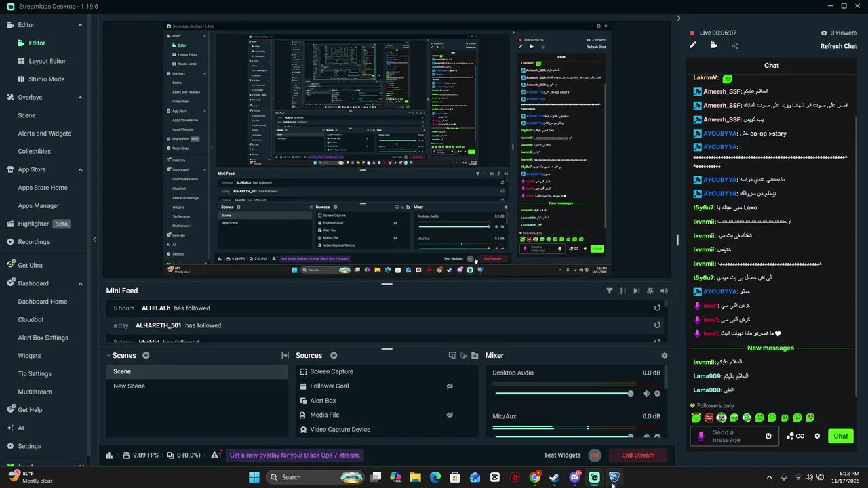The width and height of the screenshot is (868, 488).
Task: Toggle Mini Feed volume speaker icon
Action: pos(663,291)
